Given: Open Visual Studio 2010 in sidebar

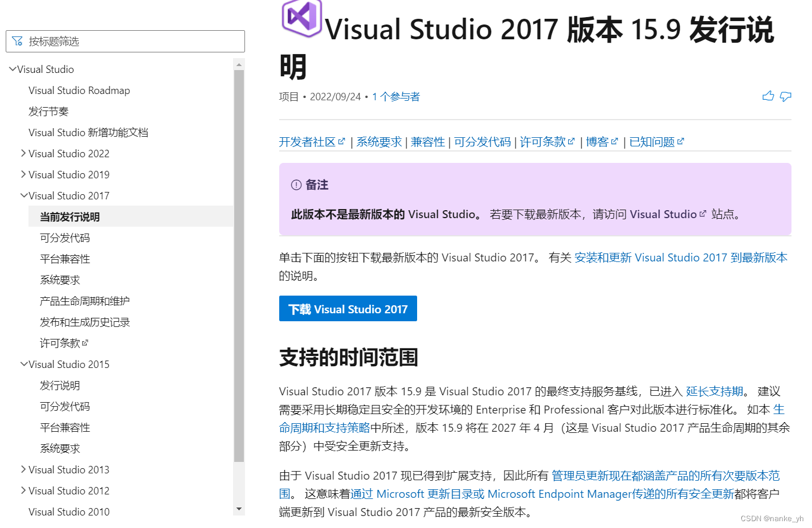Looking at the screenshot, I should tap(69, 511).
